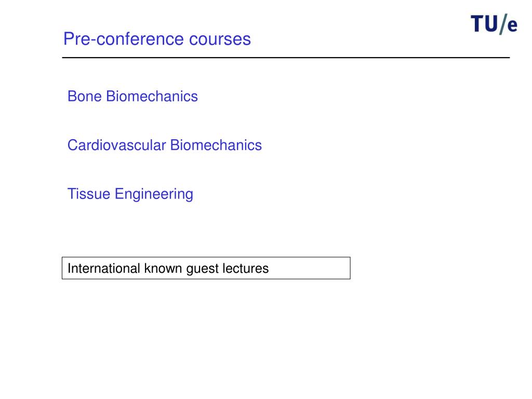The image size is (532, 399).
Task: Click the word "Tissue"
Action: [89, 194]
